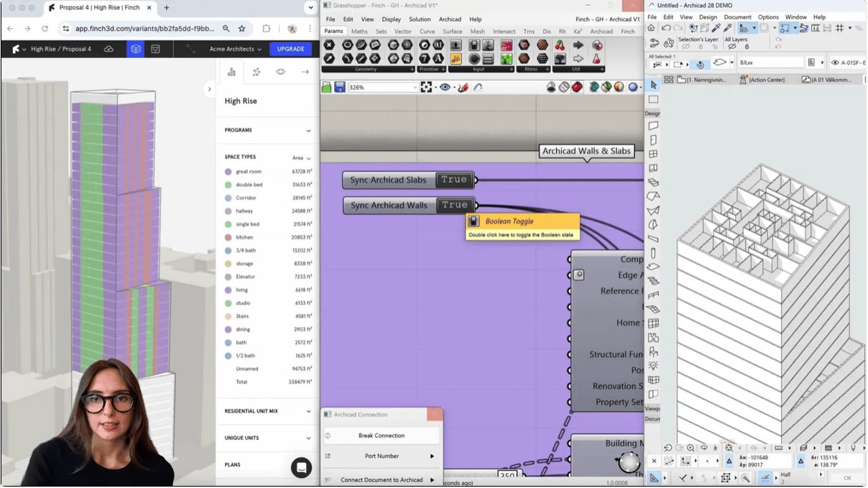Click the great room purple color swatch
Viewport: 868px width, 488px height.
[228, 172]
